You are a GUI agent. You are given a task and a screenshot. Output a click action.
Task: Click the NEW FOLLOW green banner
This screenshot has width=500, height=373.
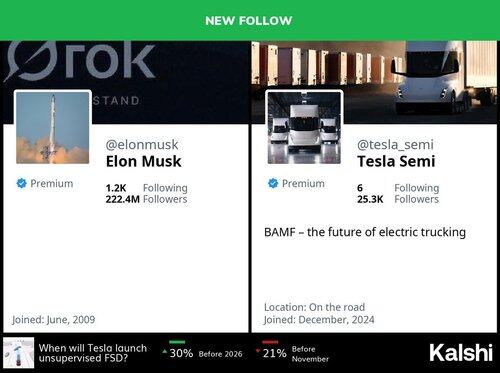point(250,20)
